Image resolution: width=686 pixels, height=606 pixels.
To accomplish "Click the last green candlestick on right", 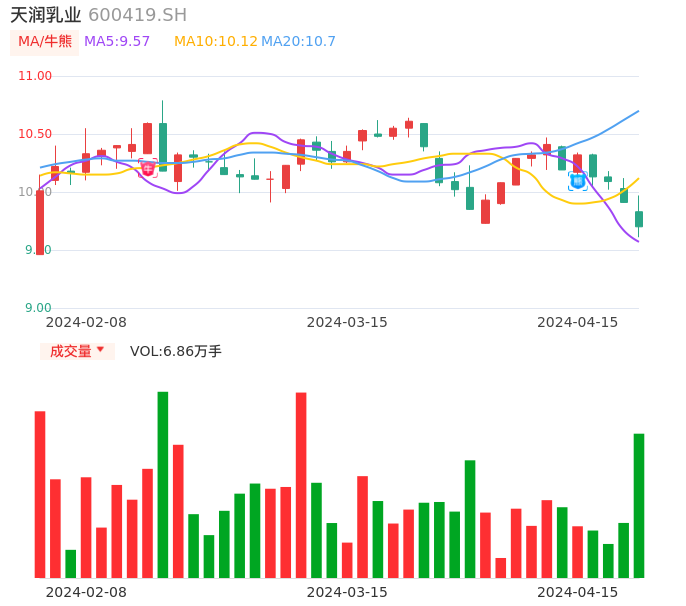I will click(x=639, y=218).
